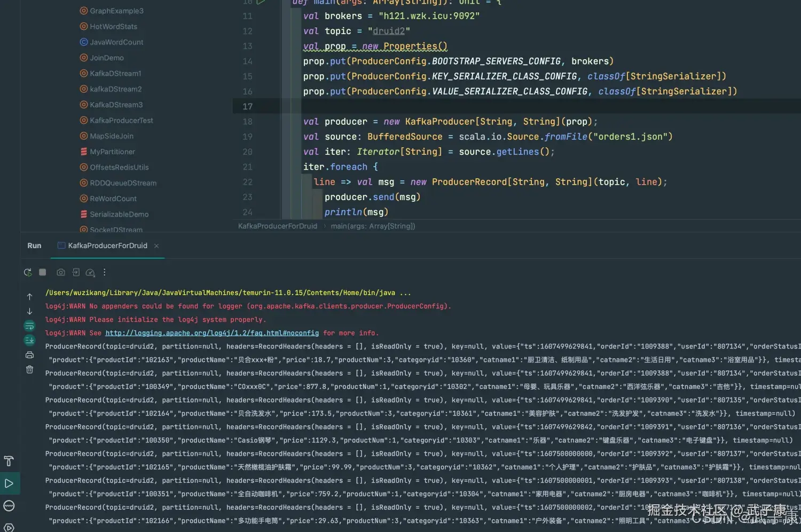The width and height of the screenshot is (801, 532).
Task: Open kafkaDStream2 in the project tree
Action: coord(115,89)
